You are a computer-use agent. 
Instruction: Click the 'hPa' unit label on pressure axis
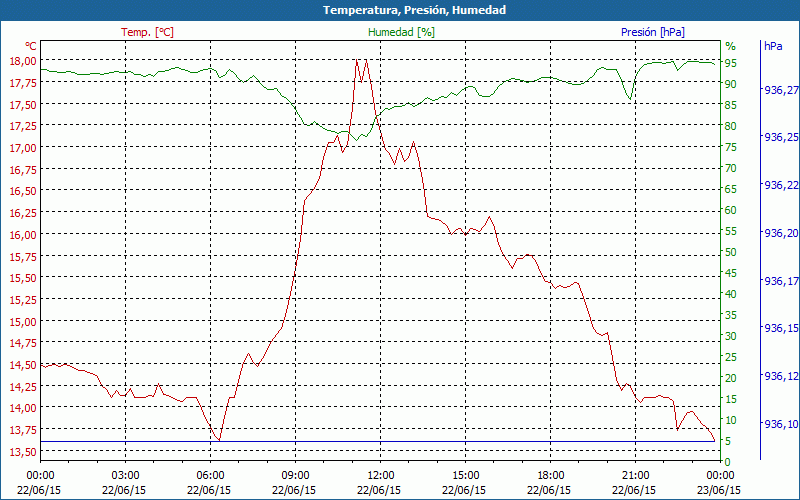[773, 46]
